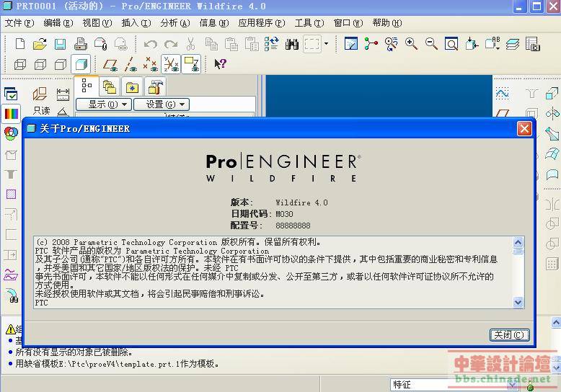Switch to the Model Tree tab

click(87, 86)
